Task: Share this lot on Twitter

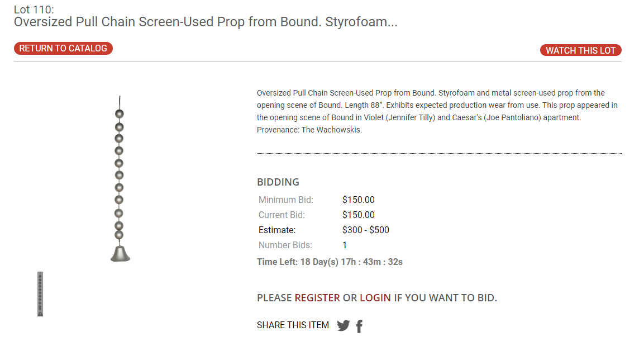Action: 343,326
